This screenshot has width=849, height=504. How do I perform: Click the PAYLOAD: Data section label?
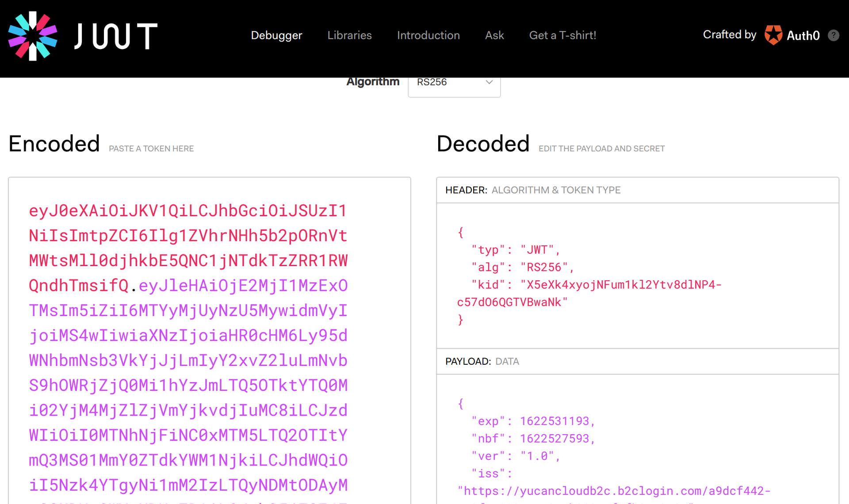(482, 362)
